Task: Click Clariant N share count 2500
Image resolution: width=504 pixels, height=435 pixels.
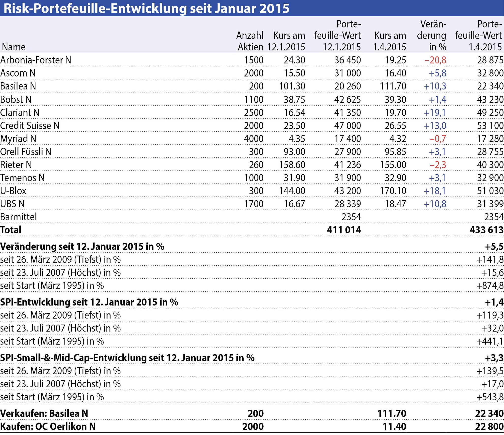Action: coord(253,112)
